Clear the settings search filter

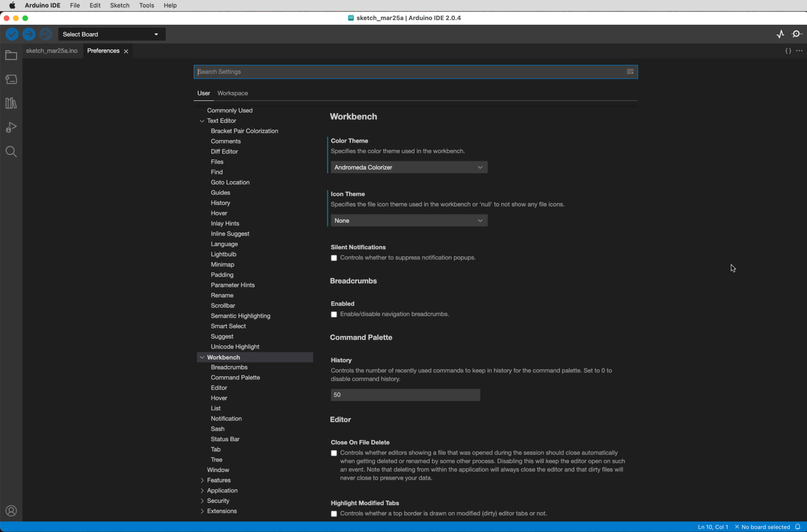tap(630, 72)
